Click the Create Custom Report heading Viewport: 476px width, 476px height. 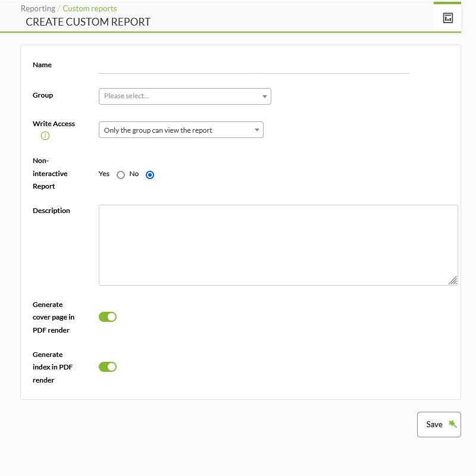(88, 22)
